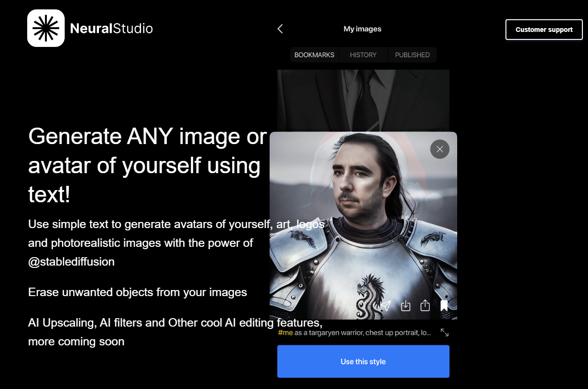Expand the prompt text with the arrows icon
Screen dimensions: 588x389
coord(445,333)
